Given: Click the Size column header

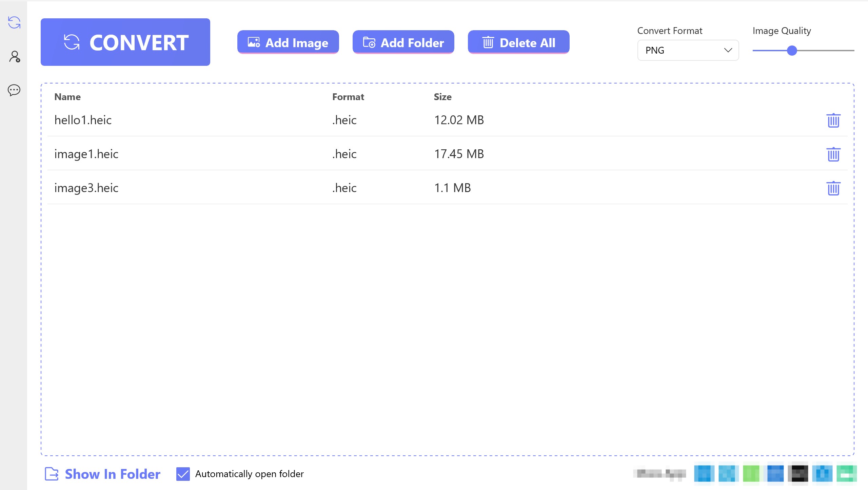Looking at the screenshot, I should tap(442, 97).
